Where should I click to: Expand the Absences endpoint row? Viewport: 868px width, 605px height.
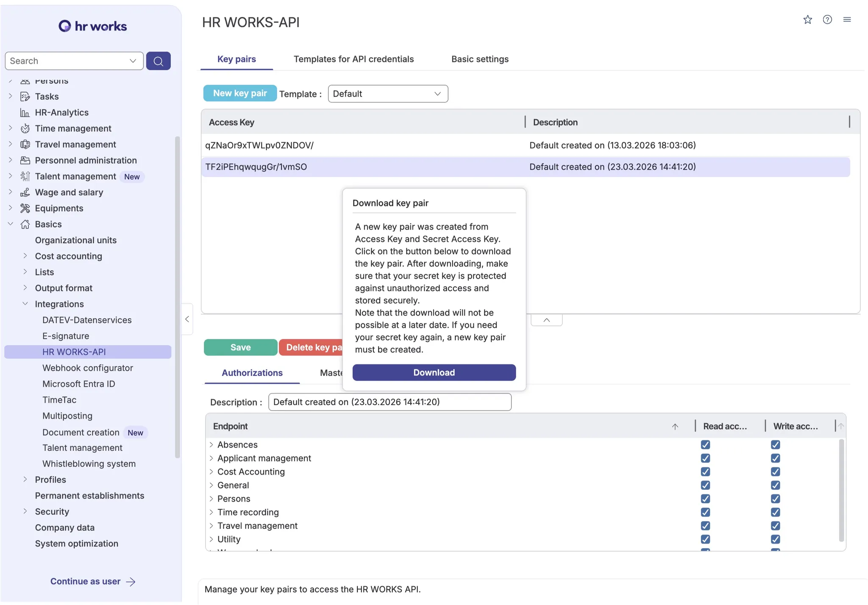point(211,445)
